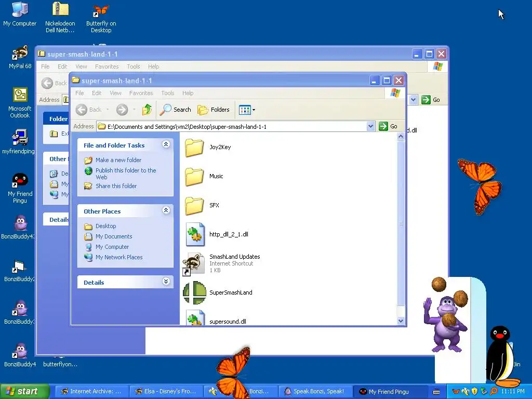Open My Friend Pingu desktop shortcut
This screenshot has width=532, height=399.
(20, 188)
